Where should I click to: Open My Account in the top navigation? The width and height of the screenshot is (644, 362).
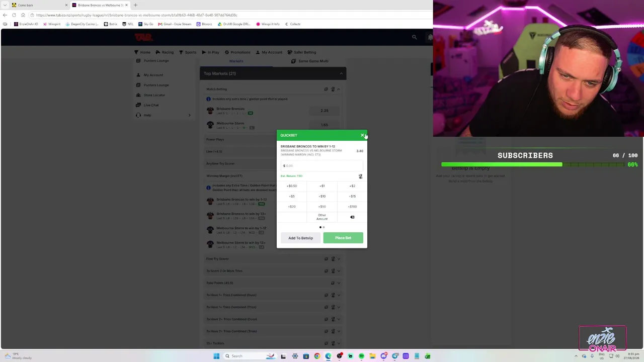(x=269, y=52)
